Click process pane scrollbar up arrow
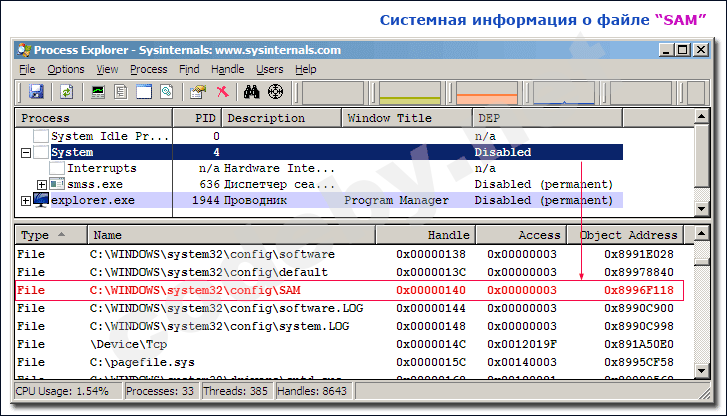 (701, 116)
